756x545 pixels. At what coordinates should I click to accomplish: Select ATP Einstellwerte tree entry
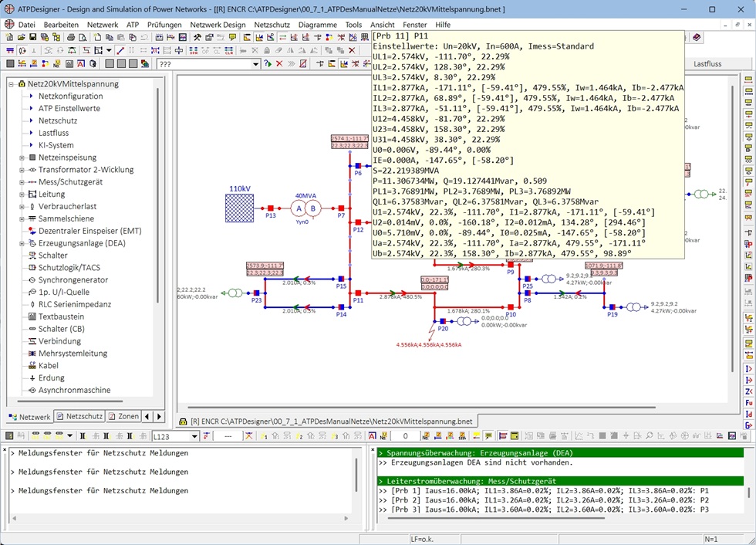69,109
